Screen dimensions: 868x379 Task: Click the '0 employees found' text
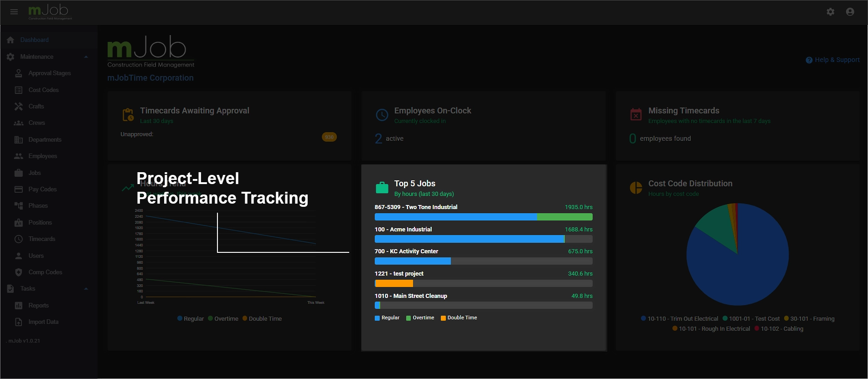660,138
